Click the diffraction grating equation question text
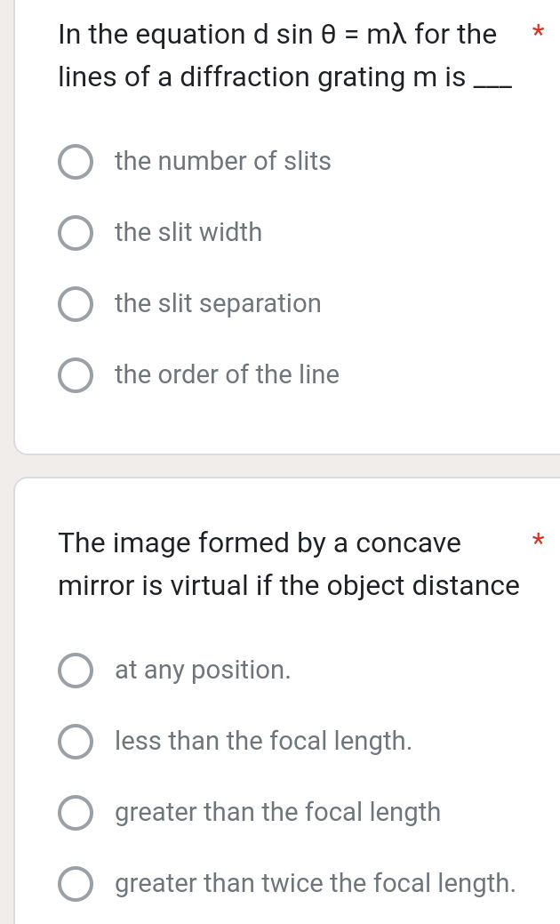Image resolution: width=560 pixels, height=924 pixels. 277,56
